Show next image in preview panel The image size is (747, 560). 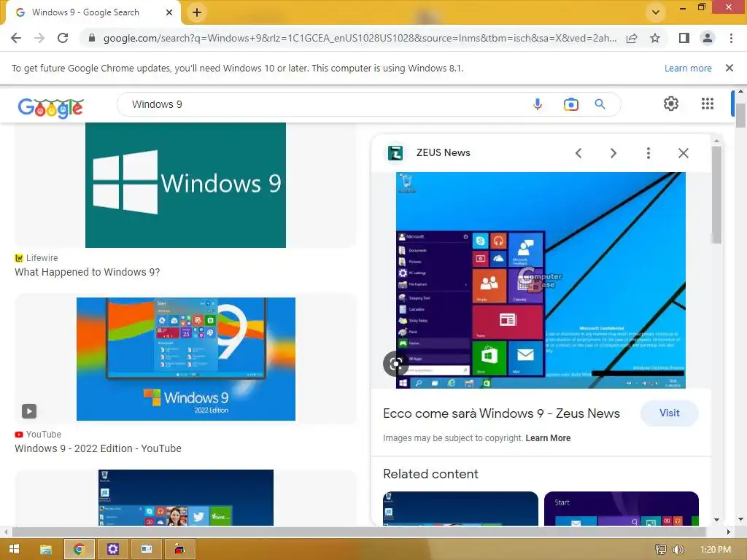click(613, 153)
